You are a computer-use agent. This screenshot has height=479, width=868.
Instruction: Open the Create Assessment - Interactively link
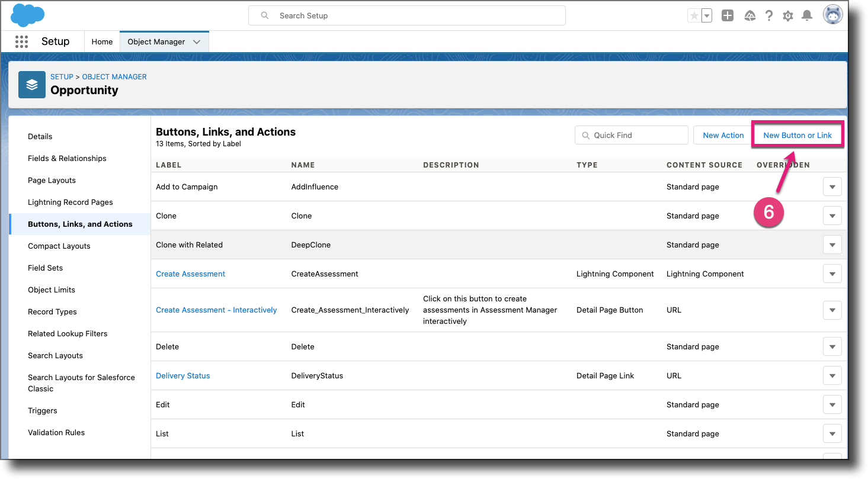click(x=216, y=310)
